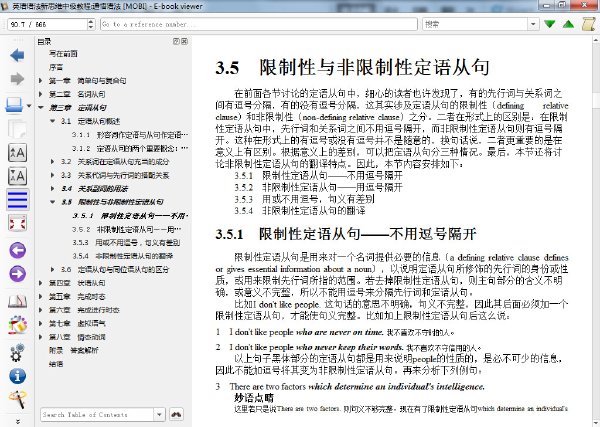Image resolution: width=600 pixels, height=427 pixels.
Task: Expand 3.6 定语从句与同位语从句的区分
Action: click(53, 269)
